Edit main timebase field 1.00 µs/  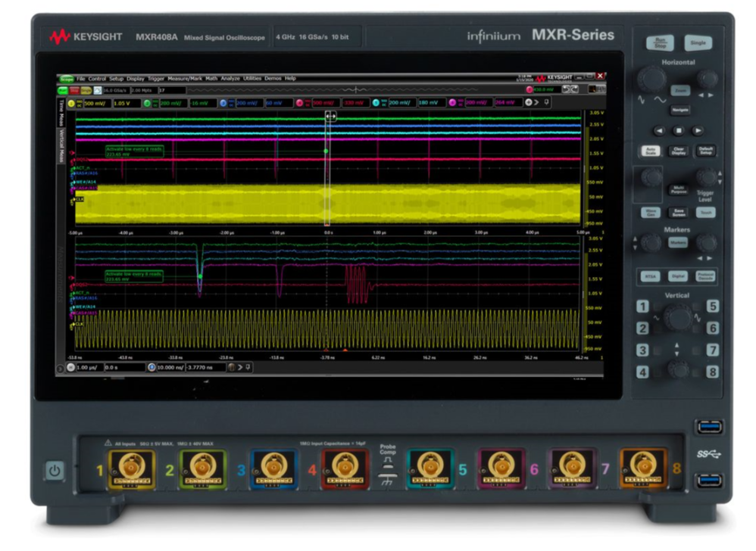pyautogui.click(x=89, y=368)
